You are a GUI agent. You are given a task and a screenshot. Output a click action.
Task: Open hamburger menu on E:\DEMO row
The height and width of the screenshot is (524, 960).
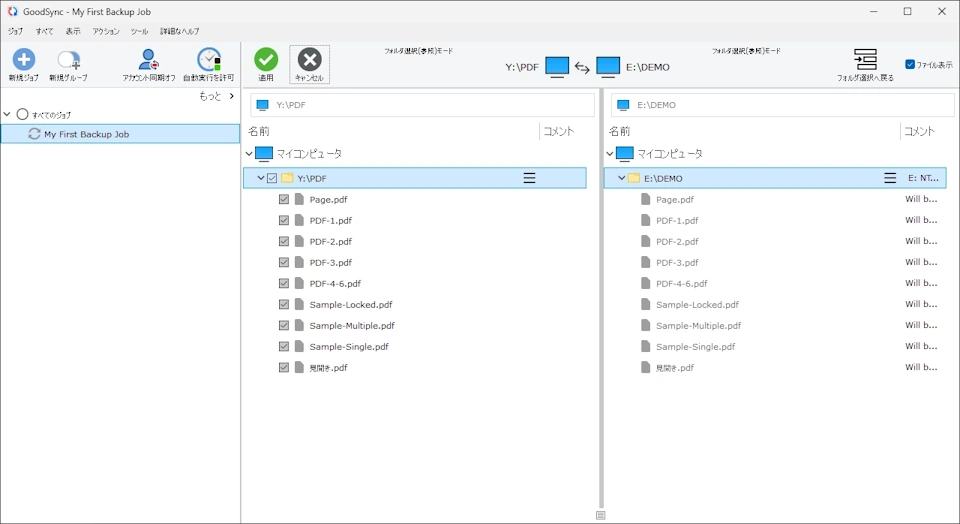coord(890,178)
